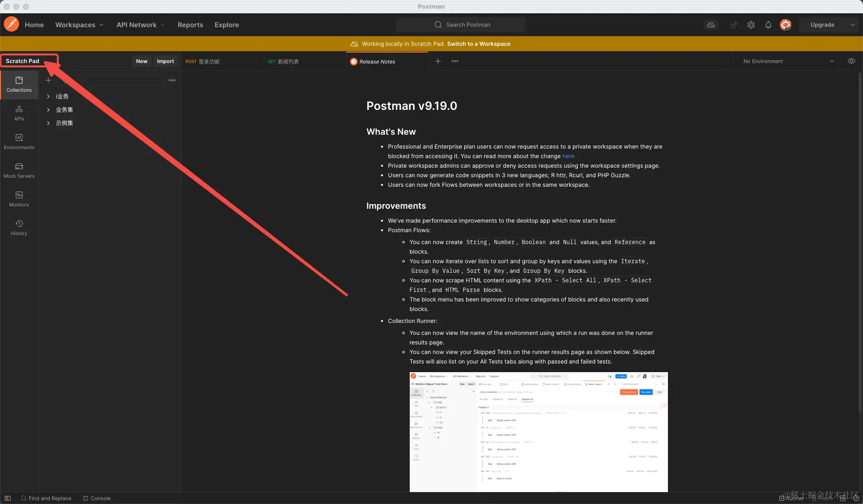Viewport: 863px width, 504px height.
Task: Open environment quick look eye icon
Action: click(852, 61)
